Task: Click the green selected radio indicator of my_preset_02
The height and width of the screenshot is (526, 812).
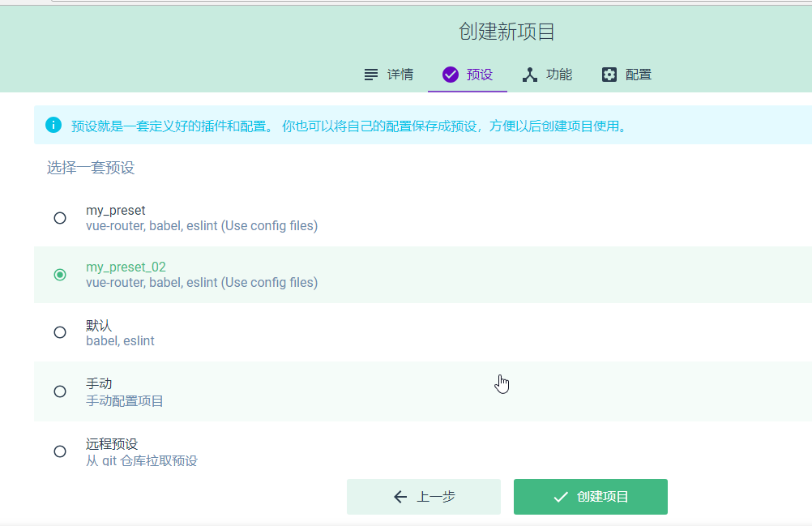Action: point(59,275)
